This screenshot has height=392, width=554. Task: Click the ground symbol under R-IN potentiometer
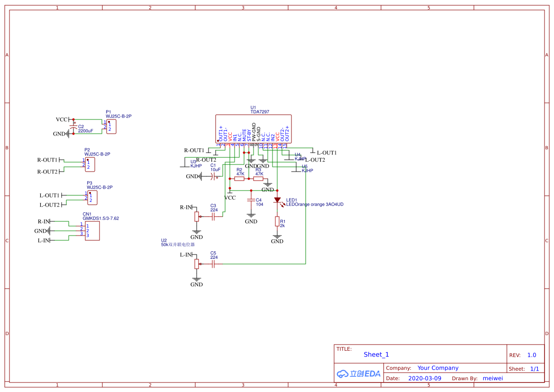tap(197, 232)
